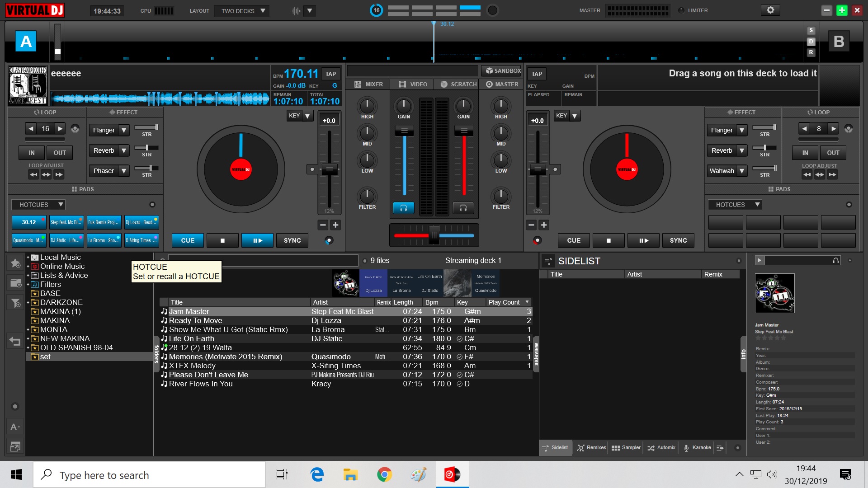Toggle left deck headphone PFL icon

coord(404,208)
